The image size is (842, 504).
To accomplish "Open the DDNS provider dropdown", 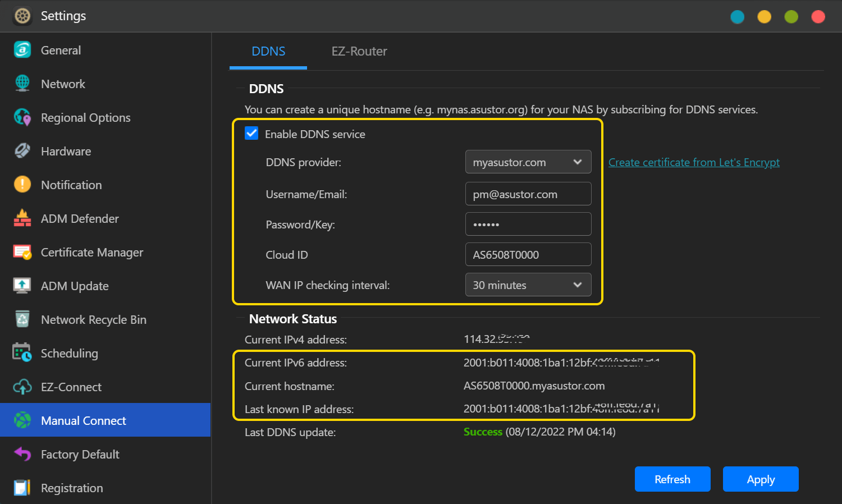I will coord(528,162).
